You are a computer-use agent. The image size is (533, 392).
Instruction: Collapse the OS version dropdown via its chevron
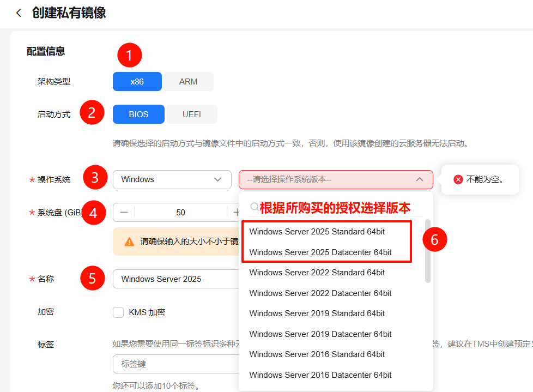click(x=419, y=179)
